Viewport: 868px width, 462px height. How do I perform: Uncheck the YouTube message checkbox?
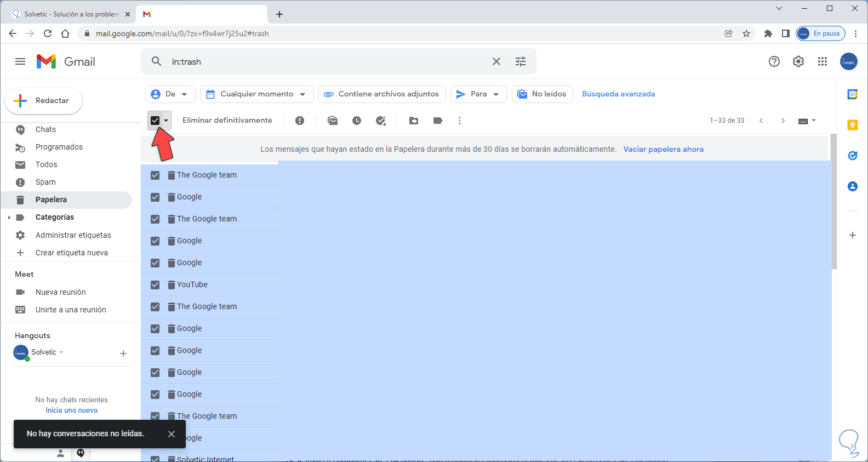[x=155, y=285]
